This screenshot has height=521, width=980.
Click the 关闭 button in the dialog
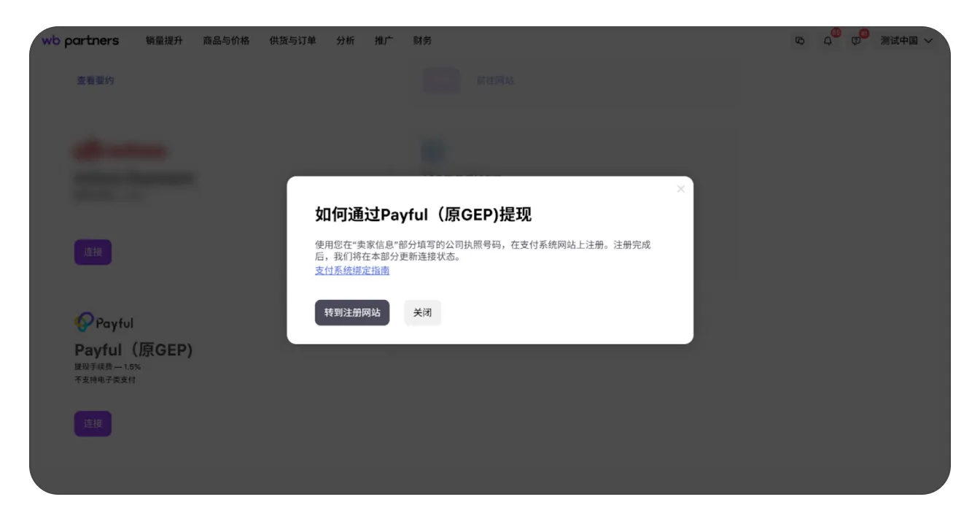click(422, 312)
